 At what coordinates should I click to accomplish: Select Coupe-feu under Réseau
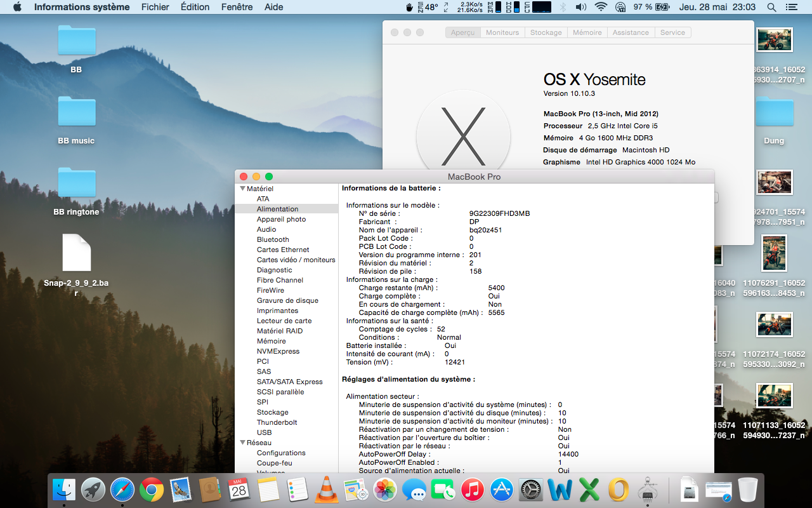tap(275, 463)
